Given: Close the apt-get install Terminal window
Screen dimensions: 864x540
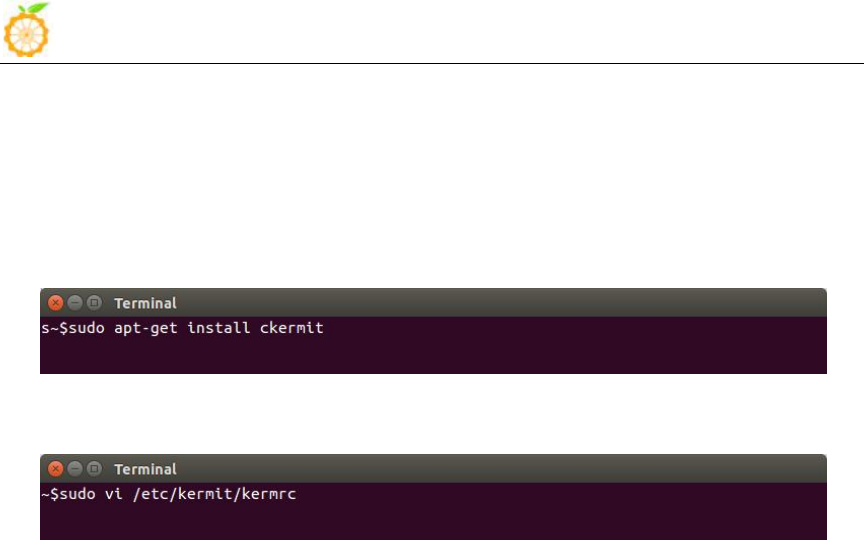Looking at the screenshot, I should 56,303.
